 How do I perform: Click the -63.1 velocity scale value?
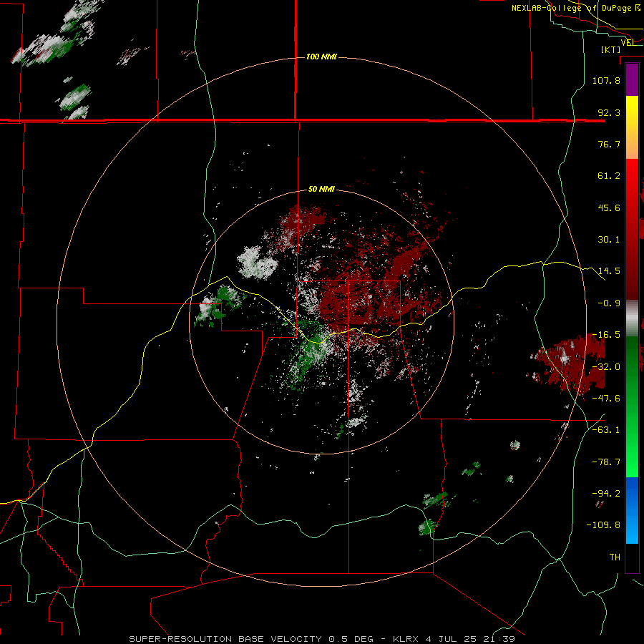click(606, 430)
